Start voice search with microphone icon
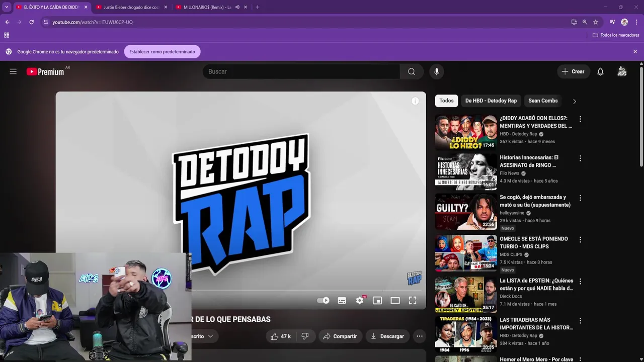The height and width of the screenshot is (362, 644). pos(437,71)
